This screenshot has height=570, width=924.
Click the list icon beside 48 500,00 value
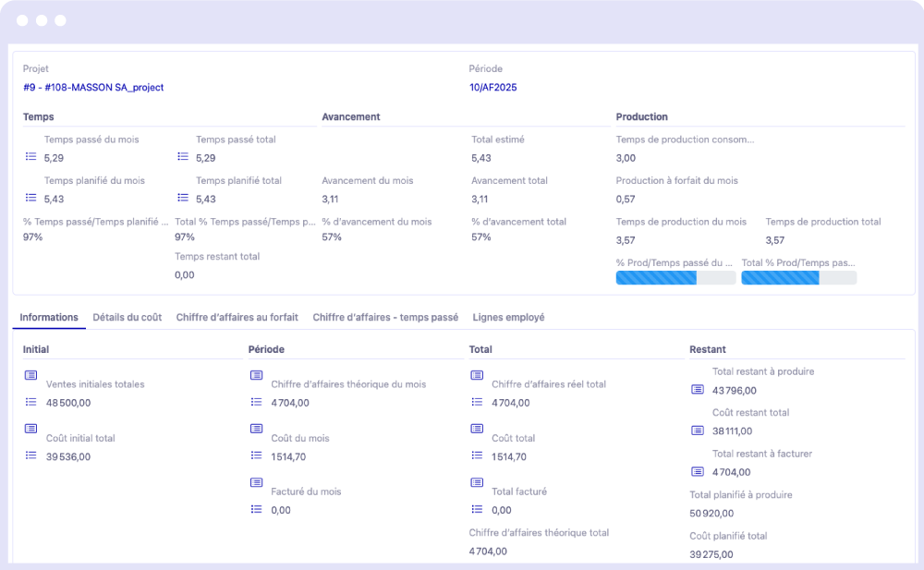click(30, 403)
